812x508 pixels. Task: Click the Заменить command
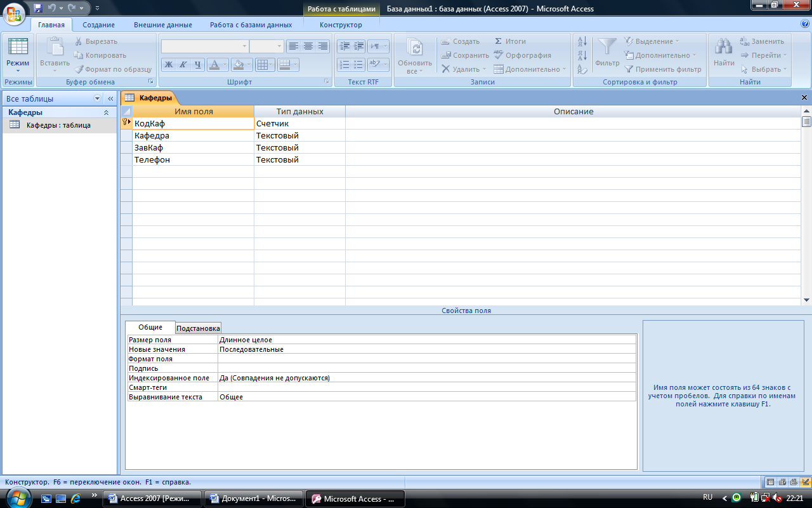[x=762, y=41]
